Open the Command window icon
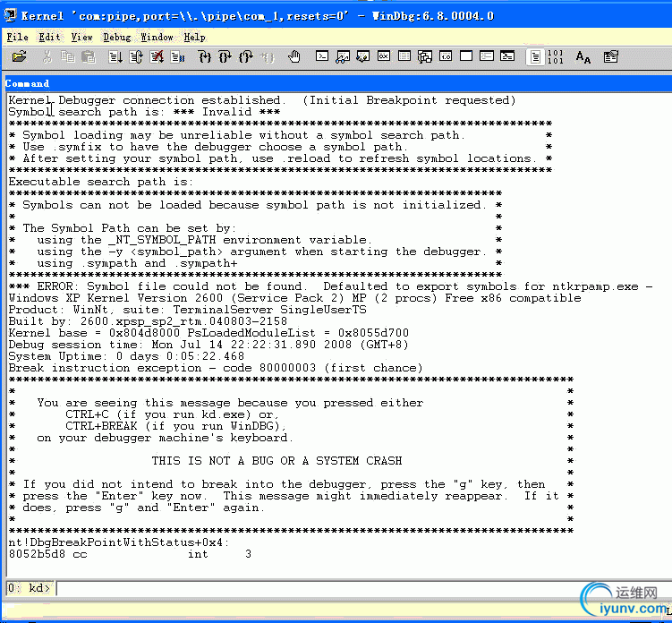Image resolution: width=672 pixels, height=623 pixels. tap(322, 56)
